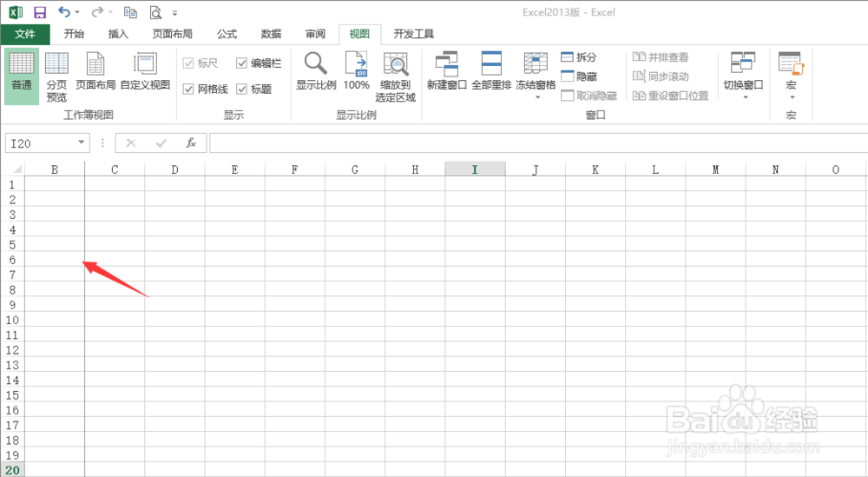Click the Redo icon

(97, 11)
